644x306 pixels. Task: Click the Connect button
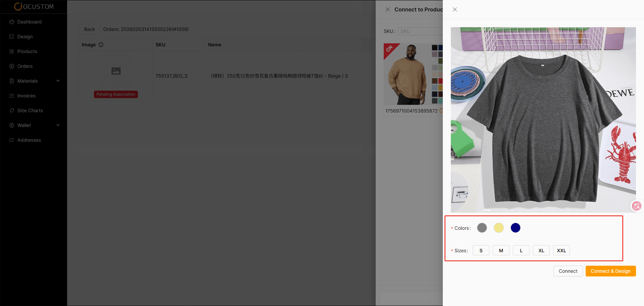point(568,271)
